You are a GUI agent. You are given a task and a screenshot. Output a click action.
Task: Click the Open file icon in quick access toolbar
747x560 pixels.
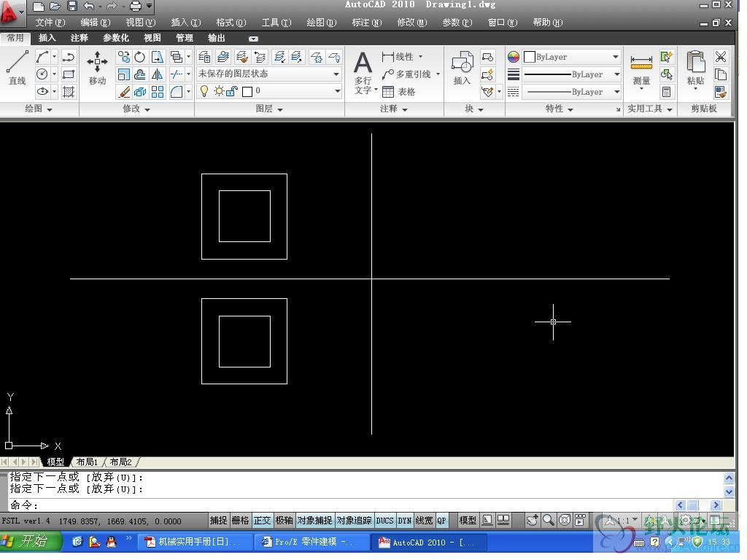tap(55, 6)
